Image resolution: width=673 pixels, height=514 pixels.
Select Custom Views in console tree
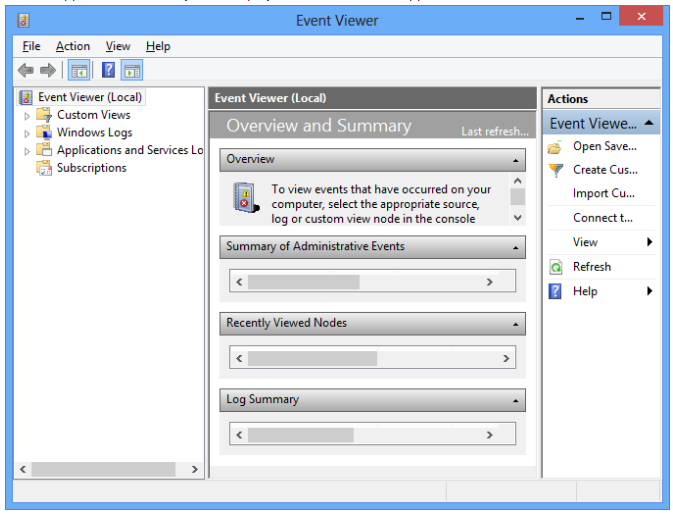point(94,115)
